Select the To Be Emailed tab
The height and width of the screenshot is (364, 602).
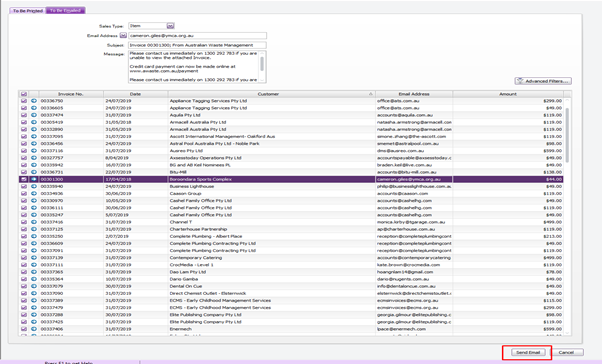click(65, 10)
